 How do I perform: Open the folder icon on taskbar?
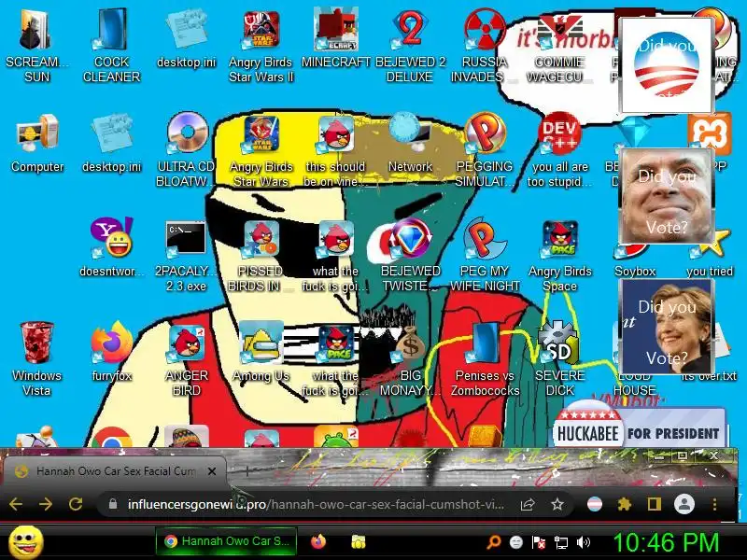pos(359,541)
